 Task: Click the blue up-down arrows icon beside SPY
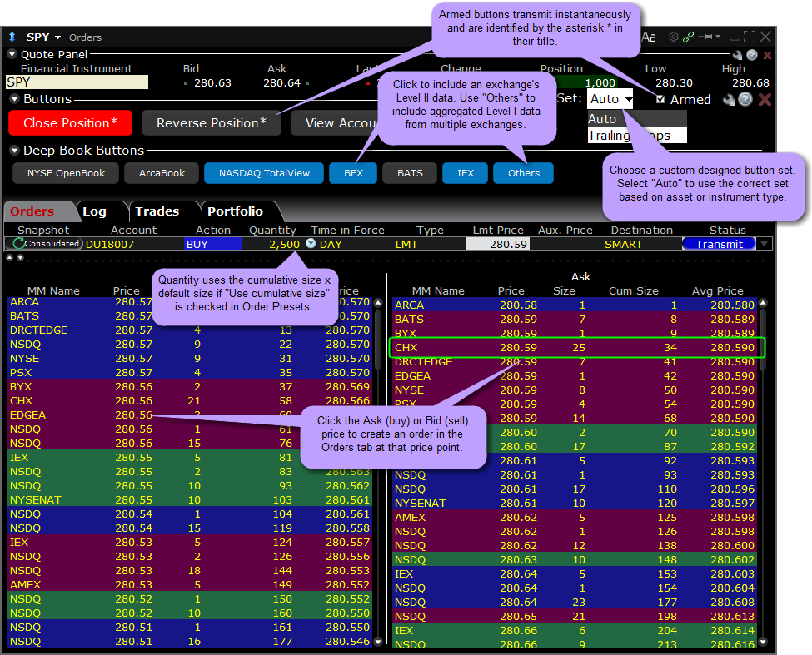tap(12, 37)
